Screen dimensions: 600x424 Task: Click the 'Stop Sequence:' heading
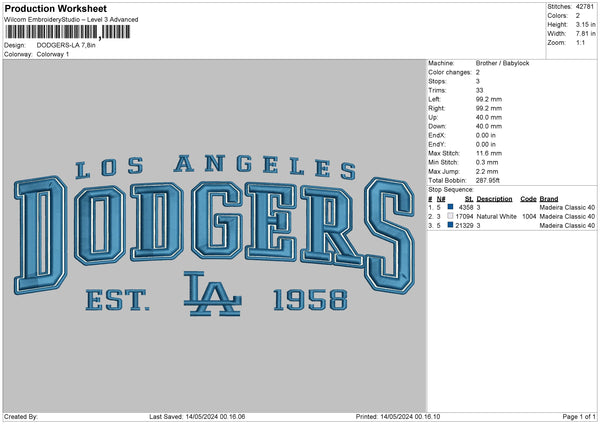451,190
